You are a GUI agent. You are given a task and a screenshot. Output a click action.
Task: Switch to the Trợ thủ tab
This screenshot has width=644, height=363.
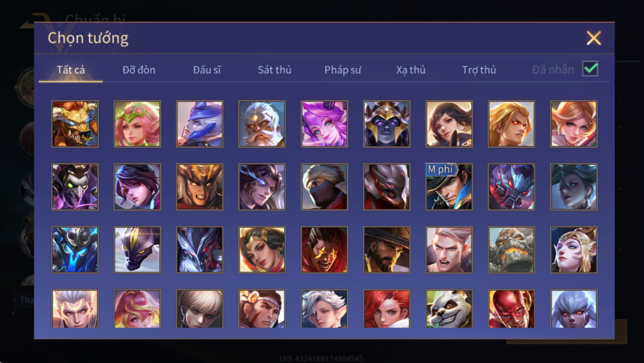click(x=479, y=70)
